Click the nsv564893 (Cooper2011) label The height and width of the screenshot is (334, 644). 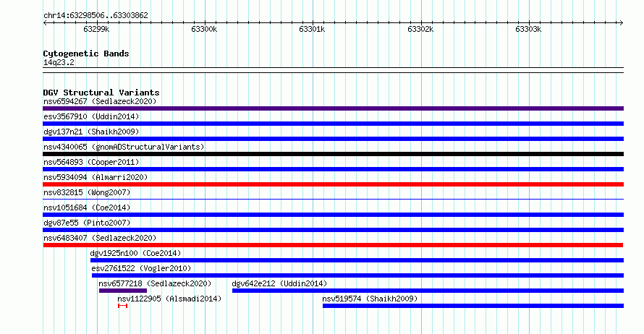pos(91,162)
